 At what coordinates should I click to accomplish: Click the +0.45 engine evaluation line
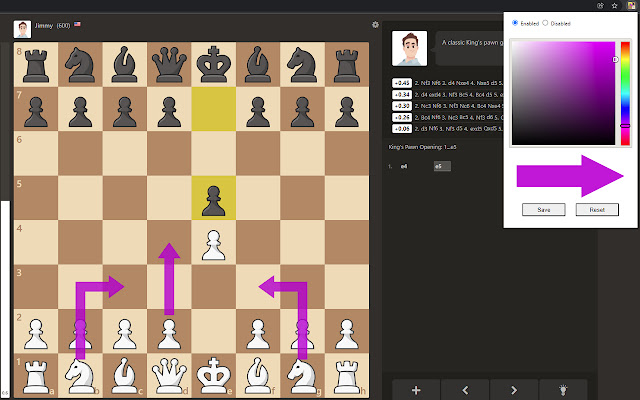447,83
